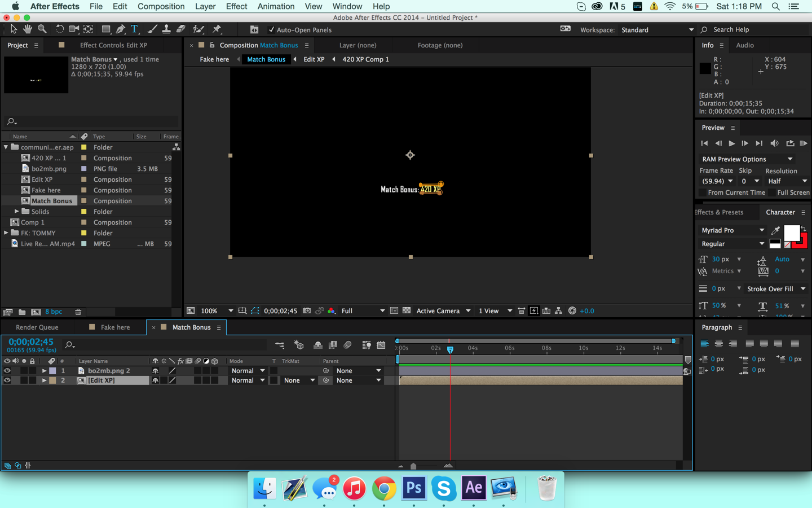Select the Roto Brush tool
812x508 pixels.
[x=198, y=29]
